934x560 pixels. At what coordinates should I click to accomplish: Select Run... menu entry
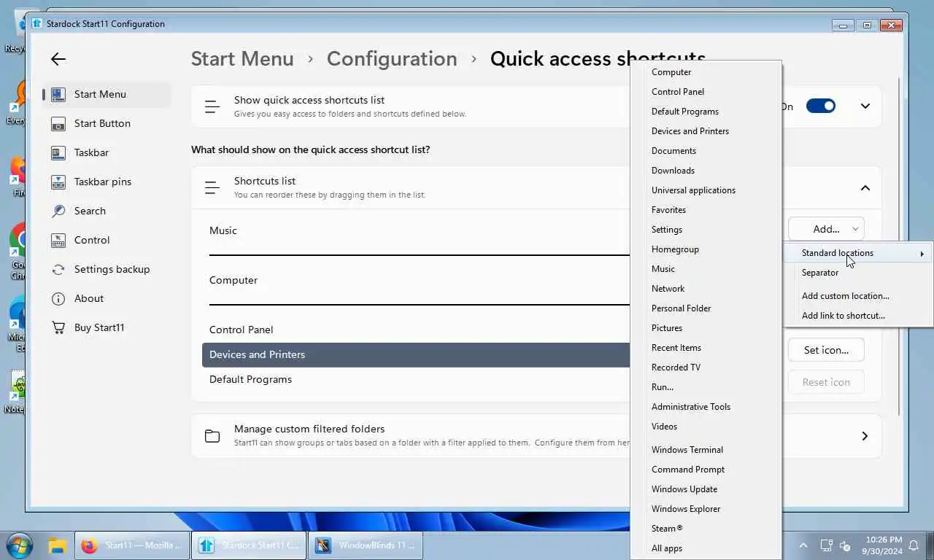pos(706,387)
